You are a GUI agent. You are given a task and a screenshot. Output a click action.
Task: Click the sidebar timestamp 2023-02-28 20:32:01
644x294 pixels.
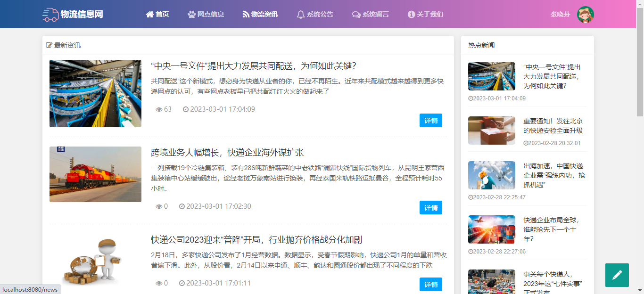[x=554, y=143]
